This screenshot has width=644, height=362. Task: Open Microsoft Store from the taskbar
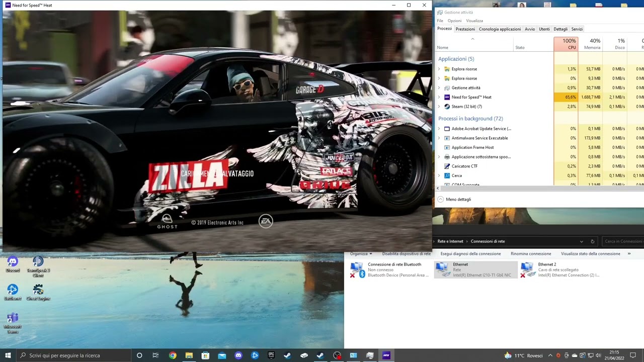point(205,355)
